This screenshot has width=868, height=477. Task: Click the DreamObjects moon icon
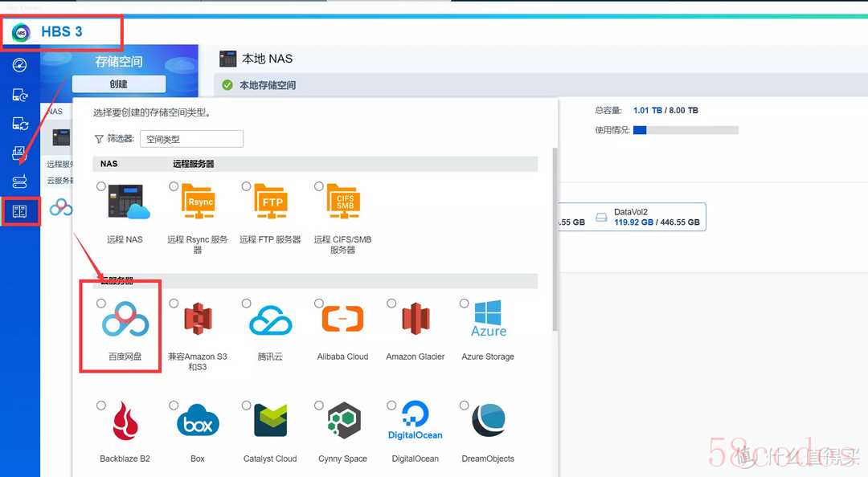tap(489, 421)
